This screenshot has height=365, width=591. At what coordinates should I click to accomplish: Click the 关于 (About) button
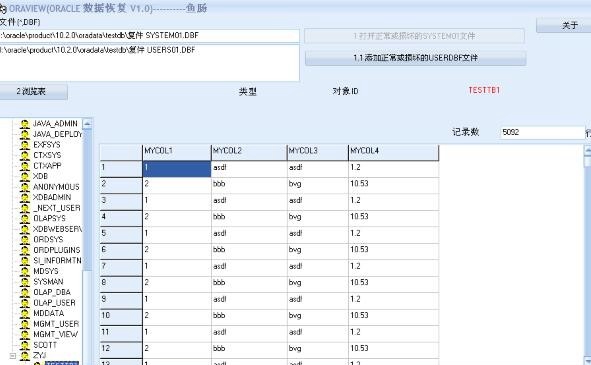point(564,25)
